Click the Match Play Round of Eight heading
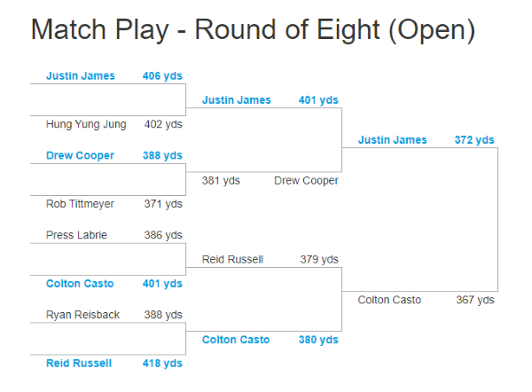 [253, 30]
